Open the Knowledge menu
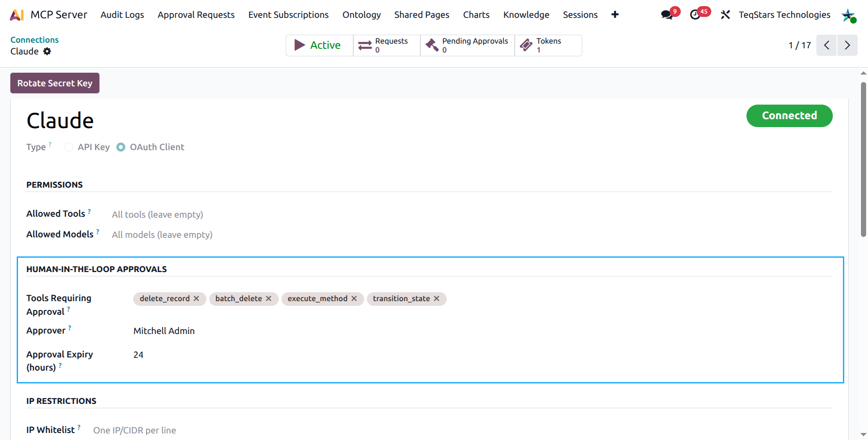Image resolution: width=868 pixels, height=440 pixels. pyautogui.click(x=526, y=15)
